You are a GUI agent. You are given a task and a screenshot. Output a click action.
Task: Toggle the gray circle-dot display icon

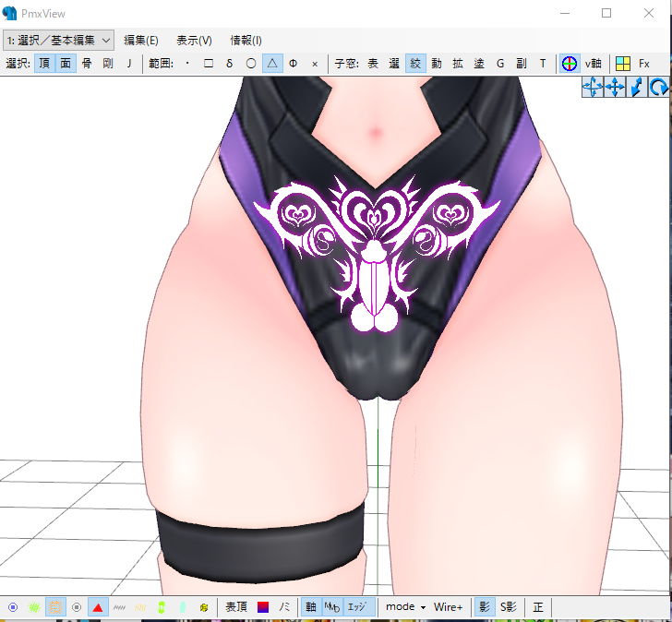point(77,607)
